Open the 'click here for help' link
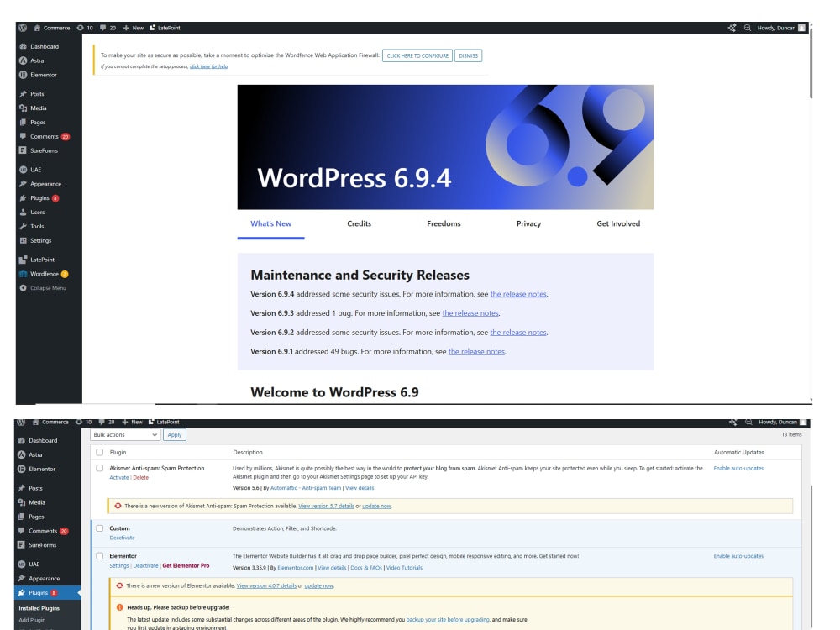The height and width of the screenshot is (630, 840). pos(209,66)
